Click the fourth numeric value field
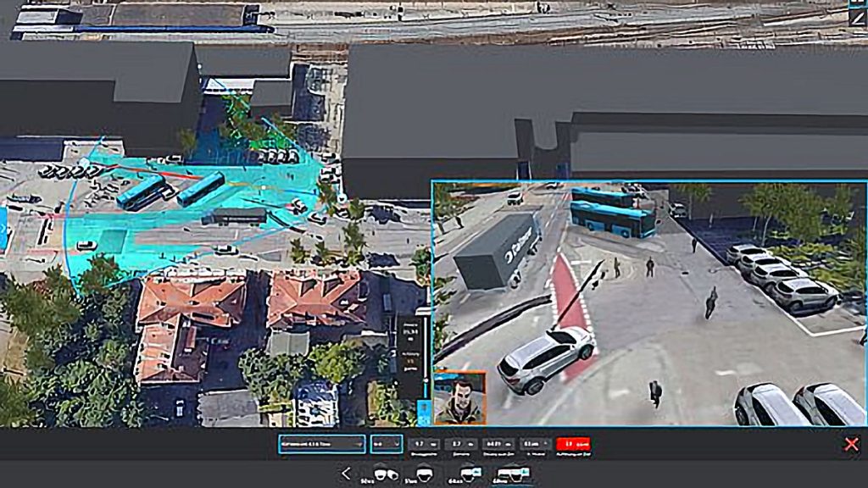868x488 pixels. (x=534, y=443)
